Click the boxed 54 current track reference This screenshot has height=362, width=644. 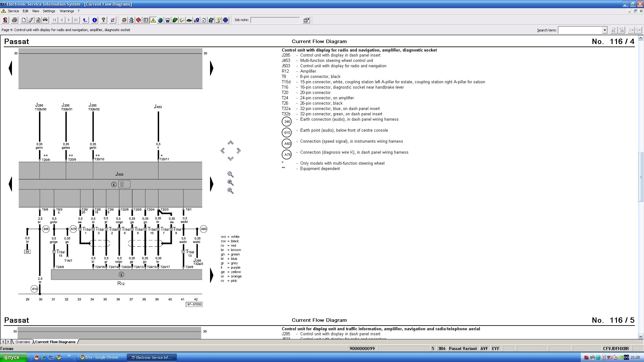coord(27,252)
